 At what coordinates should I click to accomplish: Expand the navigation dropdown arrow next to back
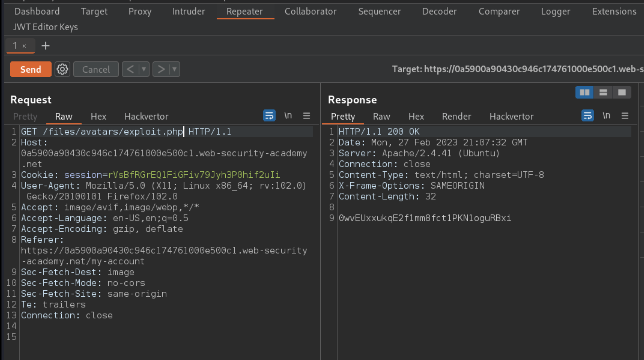[143, 69]
